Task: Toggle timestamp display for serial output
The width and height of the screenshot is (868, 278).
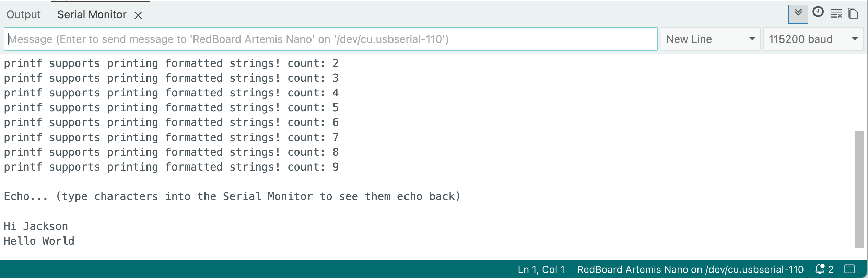Action: 818,13
